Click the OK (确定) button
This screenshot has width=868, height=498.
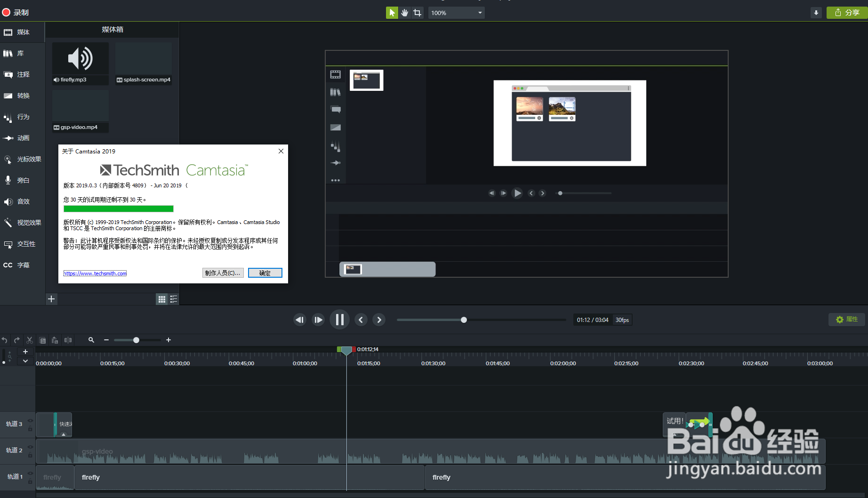coord(265,273)
